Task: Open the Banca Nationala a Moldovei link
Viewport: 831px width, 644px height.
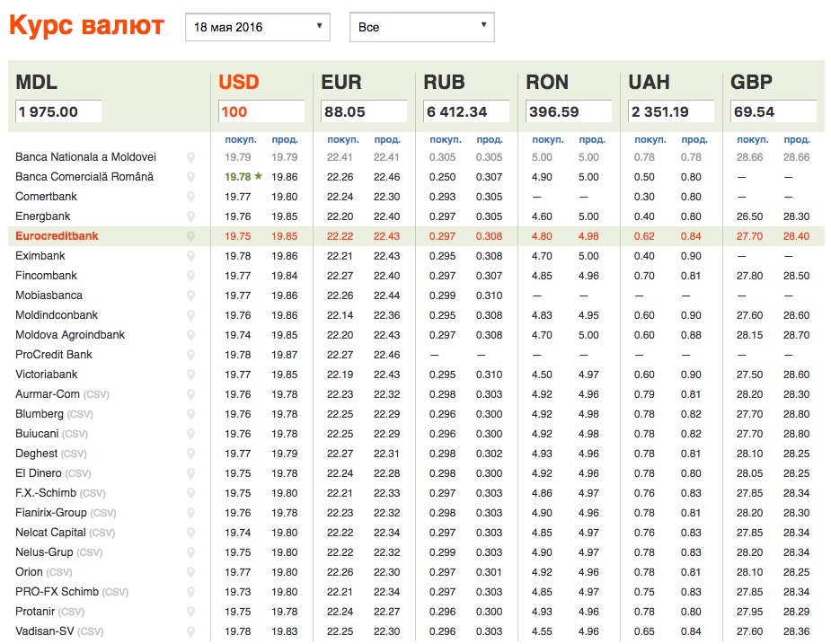Action: coord(86,157)
